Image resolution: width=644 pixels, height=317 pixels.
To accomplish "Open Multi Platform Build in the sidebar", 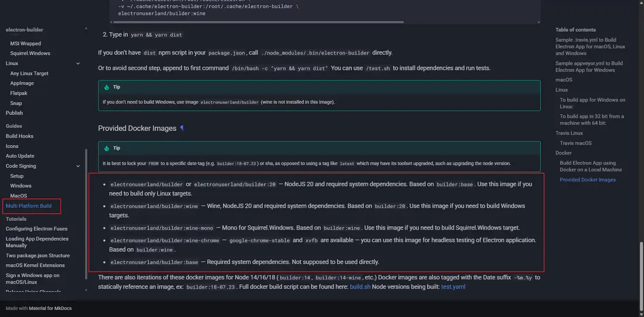I will pyautogui.click(x=28, y=206).
